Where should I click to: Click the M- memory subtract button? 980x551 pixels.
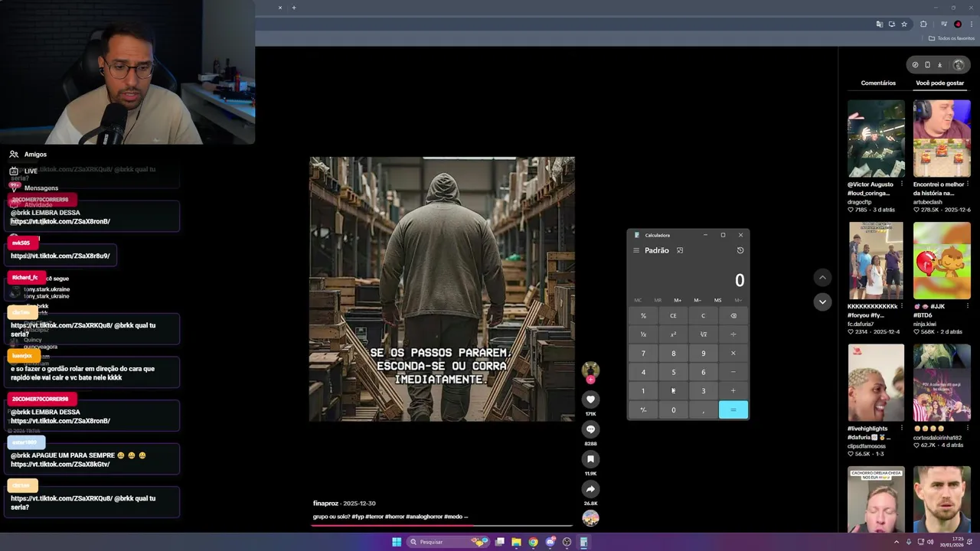pyautogui.click(x=697, y=300)
